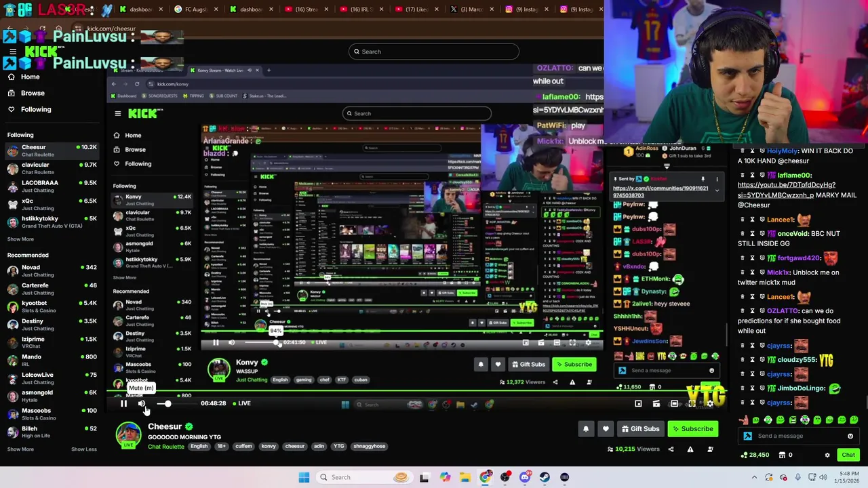Image resolution: width=868 pixels, height=488 pixels.
Task: Click the Kick search field
Action: pos(434,52)
